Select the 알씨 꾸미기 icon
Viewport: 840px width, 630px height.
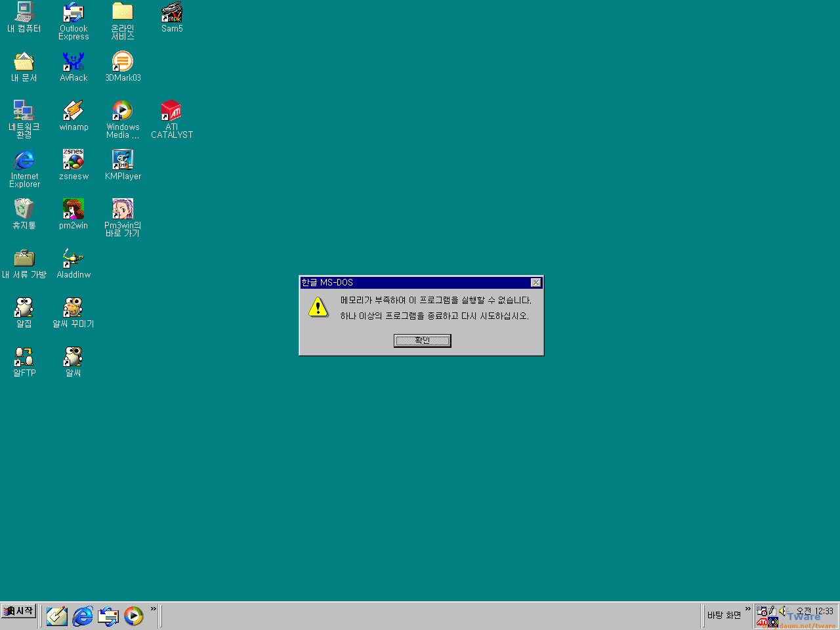tap(73, 312)
